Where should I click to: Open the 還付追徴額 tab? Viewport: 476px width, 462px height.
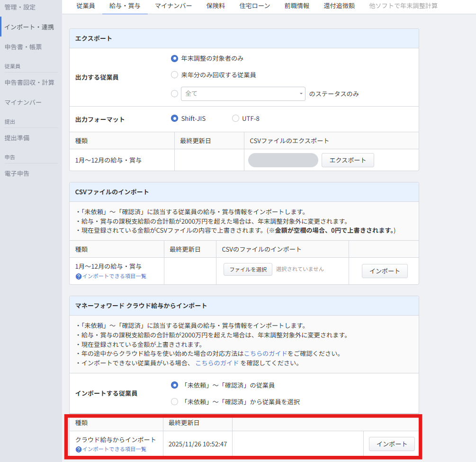pyautogui.click(x=339, y=6)
